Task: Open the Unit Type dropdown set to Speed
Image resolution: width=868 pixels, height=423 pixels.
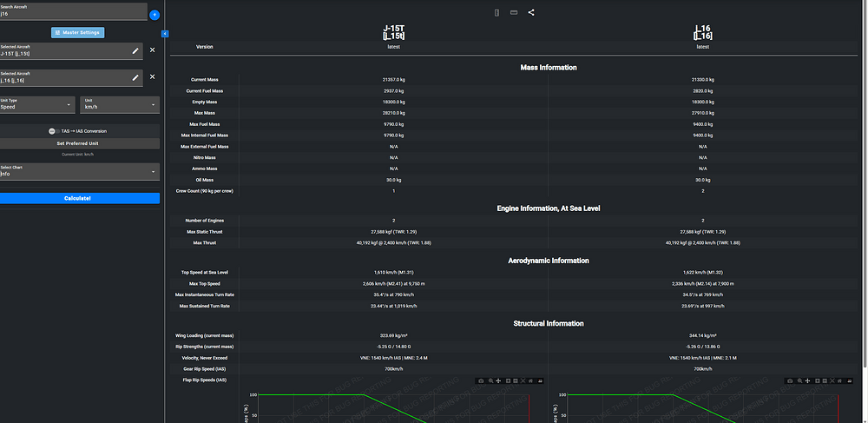Action: pyautogui.click(x=37, y=104)
